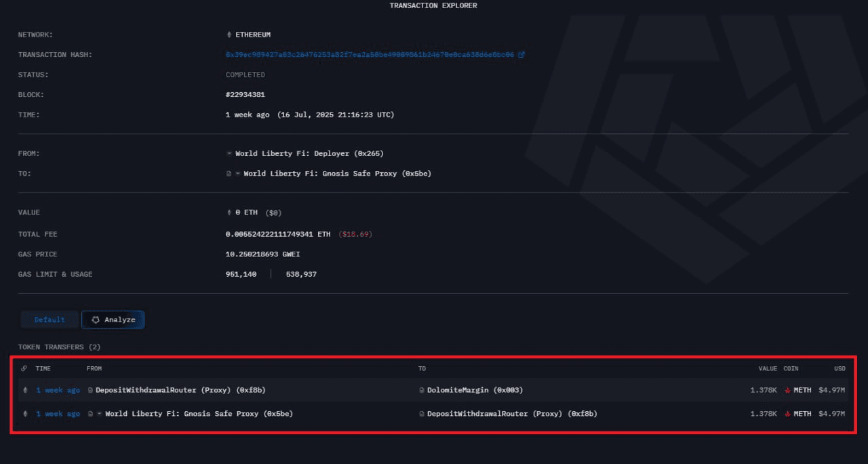
Task: Click the ETH icon beside 0 ETH value
Action: coord(229,212)
